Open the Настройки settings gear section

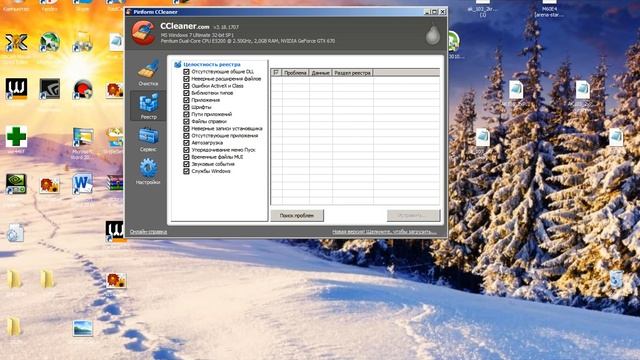pyautogui.click(x=148, y=172)
